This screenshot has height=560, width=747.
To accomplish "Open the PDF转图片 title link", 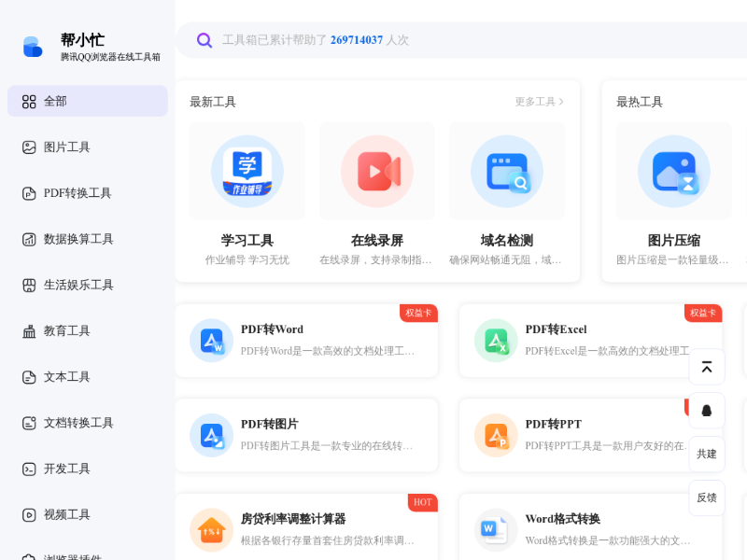I will click(x=270, y=424).
